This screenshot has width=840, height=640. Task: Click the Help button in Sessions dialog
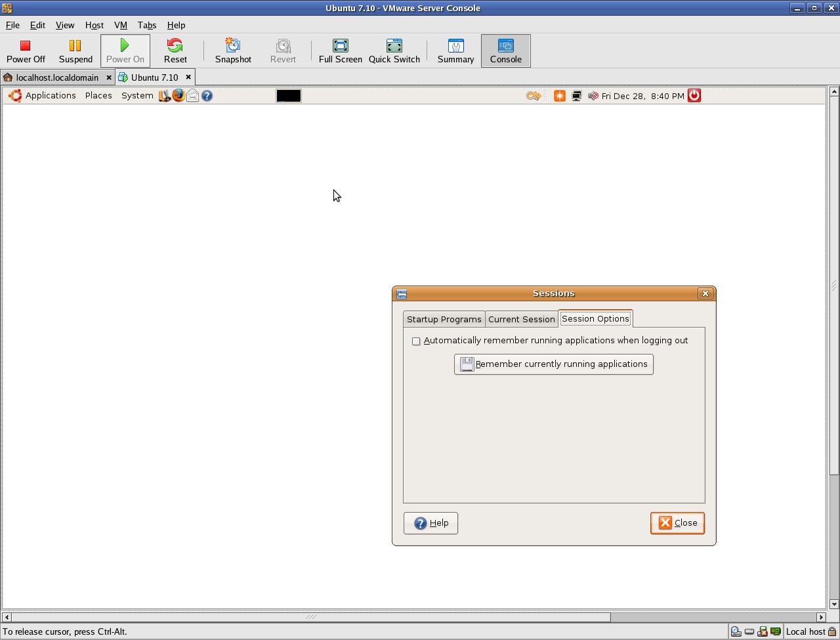tap(430, 523)
